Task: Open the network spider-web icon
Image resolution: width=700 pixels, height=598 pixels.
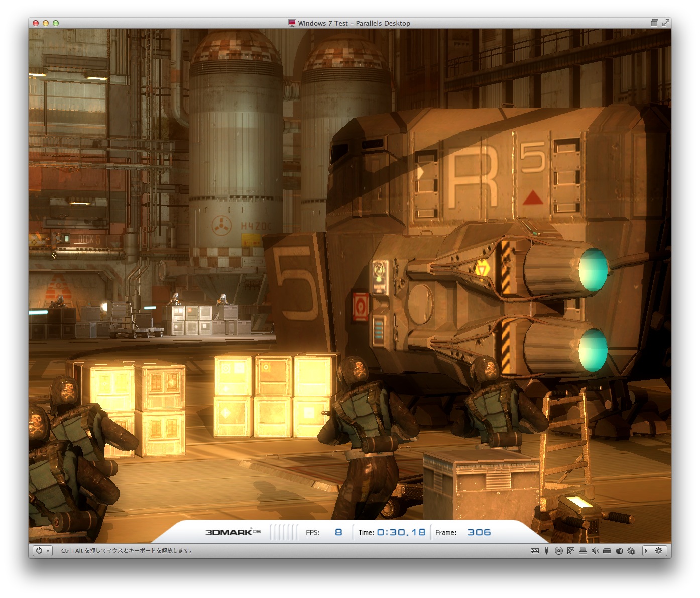Action: [571, 551]
